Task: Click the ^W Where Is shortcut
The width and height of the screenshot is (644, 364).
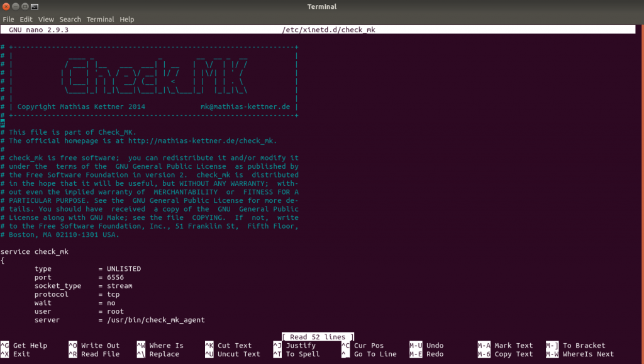Action: pyautogui.click(x=160, y=346)
